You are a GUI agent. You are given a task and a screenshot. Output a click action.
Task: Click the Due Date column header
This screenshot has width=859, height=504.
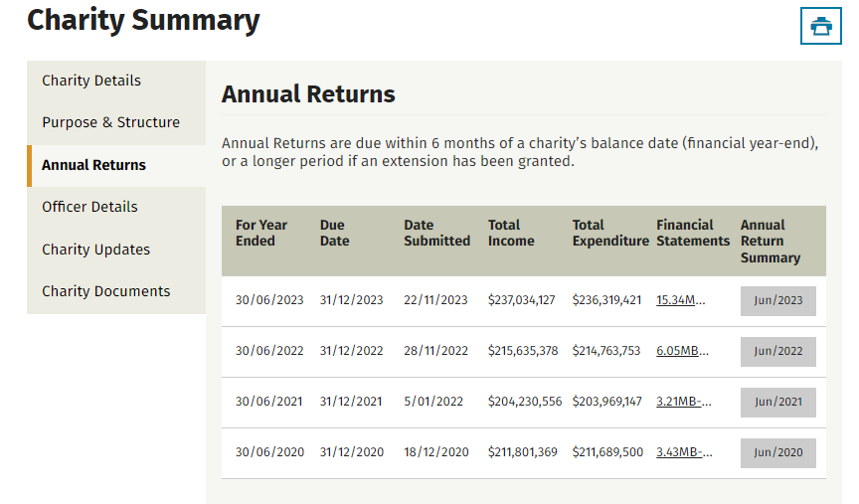[x=334, y=233]
